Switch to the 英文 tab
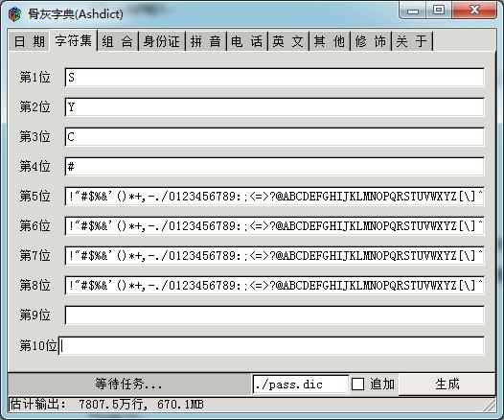Screen dimensions: 504x420 click(x=288, y=41)
